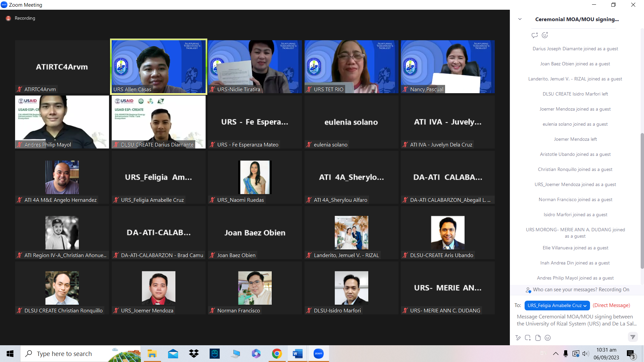Image resolution: width=644 pixels, height=362 pixels.
Task: Click 'Ellie Villanueva joined as a guest'
Action: 575,248
